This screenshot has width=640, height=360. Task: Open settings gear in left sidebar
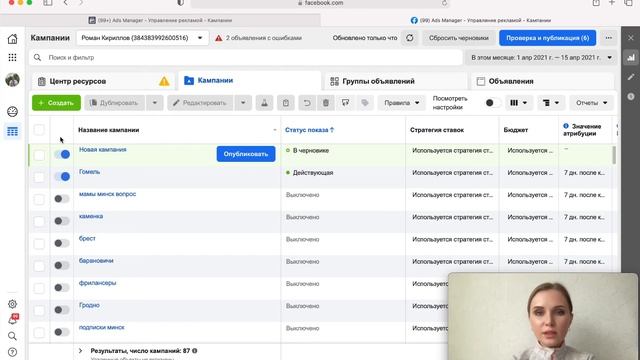pyautogui.click(x=13, y=304)
